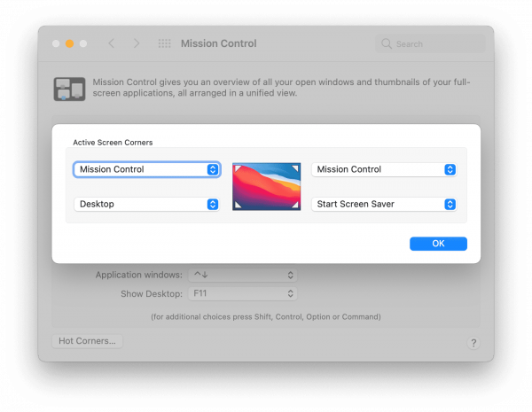
Task: Click the yellow minimize window button
Action: (69, 43)
